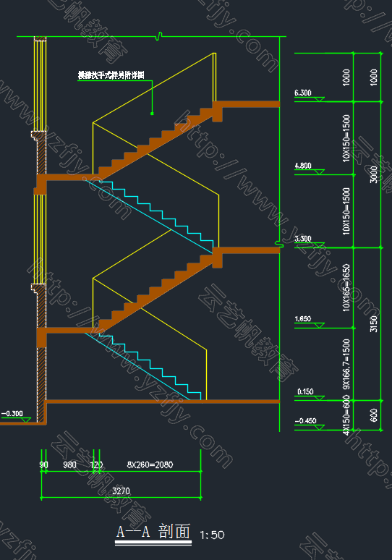Select the 10X165=1650 riser dimension text
Viewport: 392px width, 560px height.
click(346, 287)
